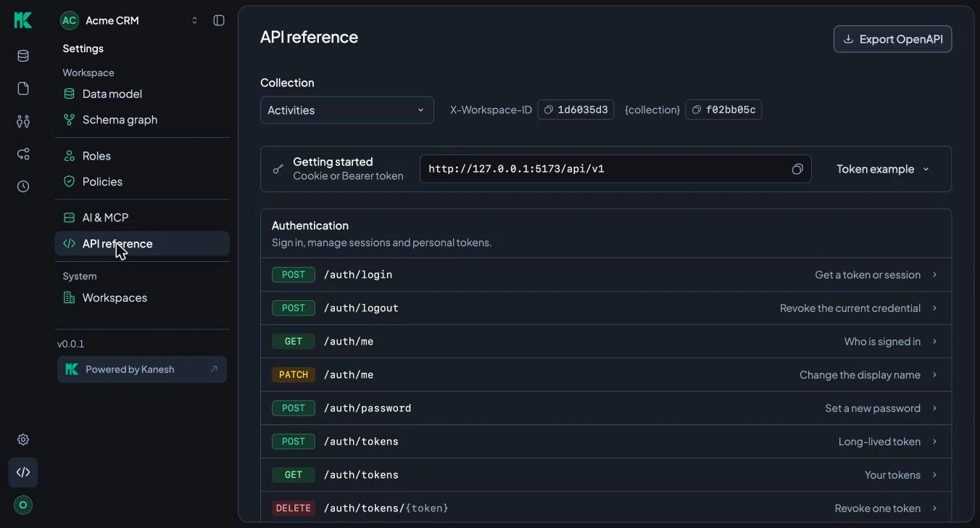Go to Roles settings

click(142, 156)
